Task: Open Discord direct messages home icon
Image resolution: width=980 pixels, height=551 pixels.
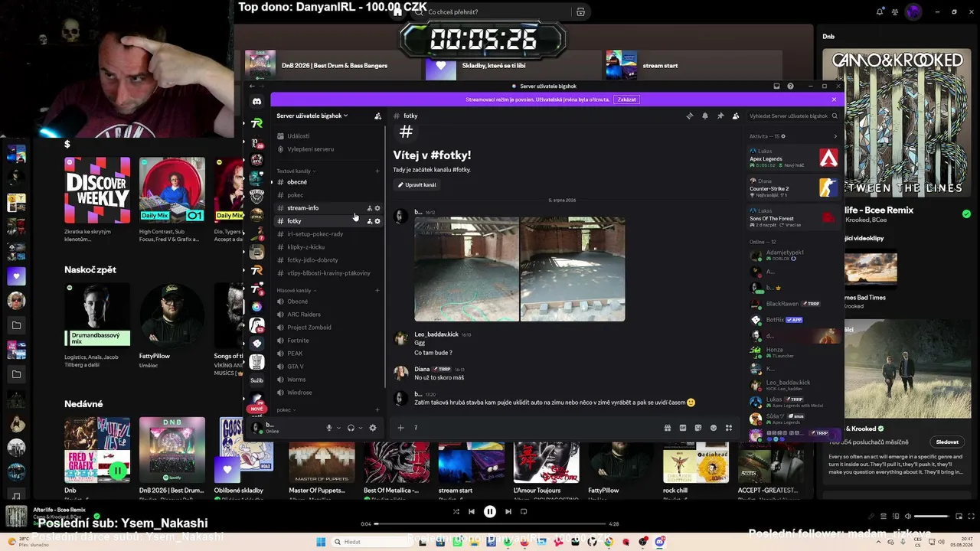Action: pos(257,101)
